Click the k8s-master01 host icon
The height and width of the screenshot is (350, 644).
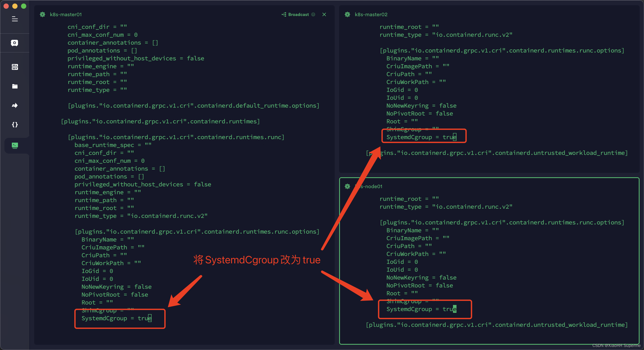coord(42,14)
